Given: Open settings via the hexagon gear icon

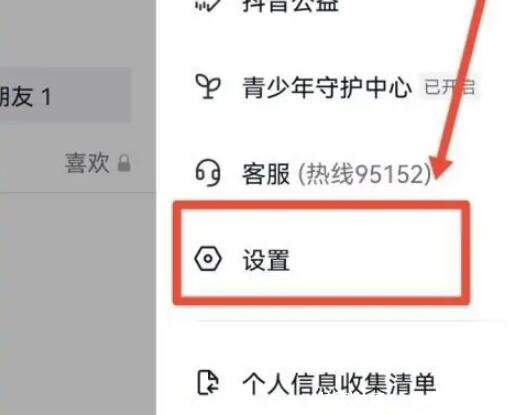Looking at the screenshot, I should coord(208,259).
